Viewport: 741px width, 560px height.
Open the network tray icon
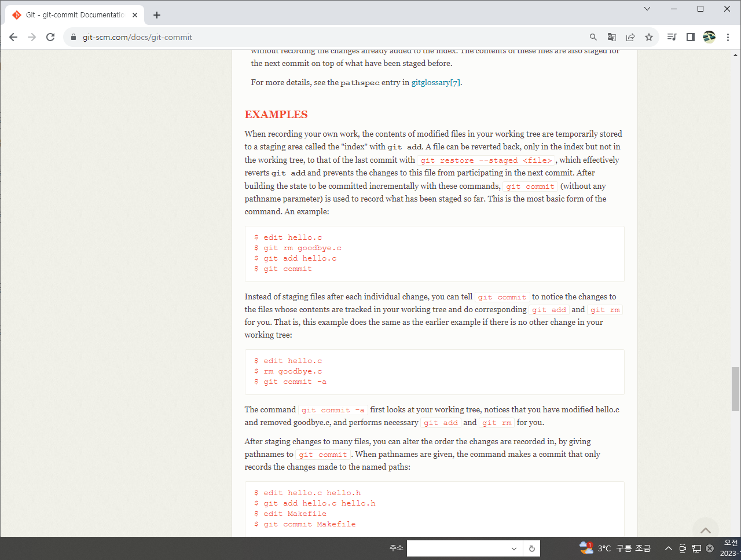(x=696, y=548)
